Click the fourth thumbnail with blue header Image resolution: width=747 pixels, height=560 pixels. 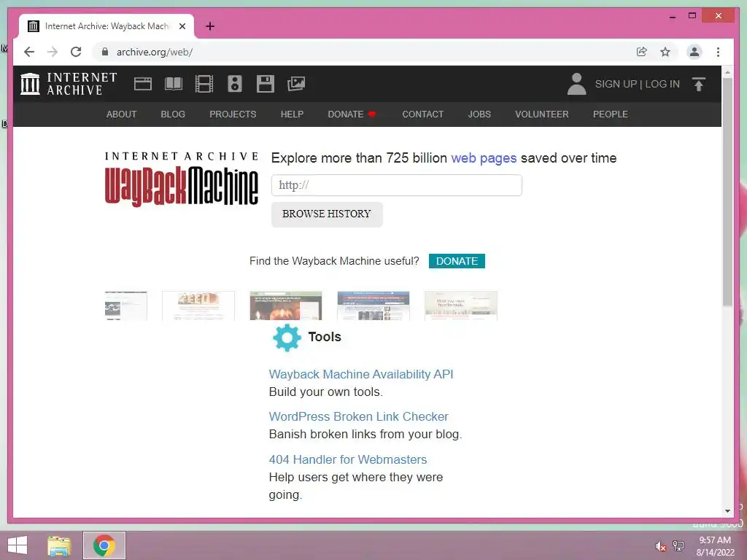pyautogui.click(x=373, y=306)
